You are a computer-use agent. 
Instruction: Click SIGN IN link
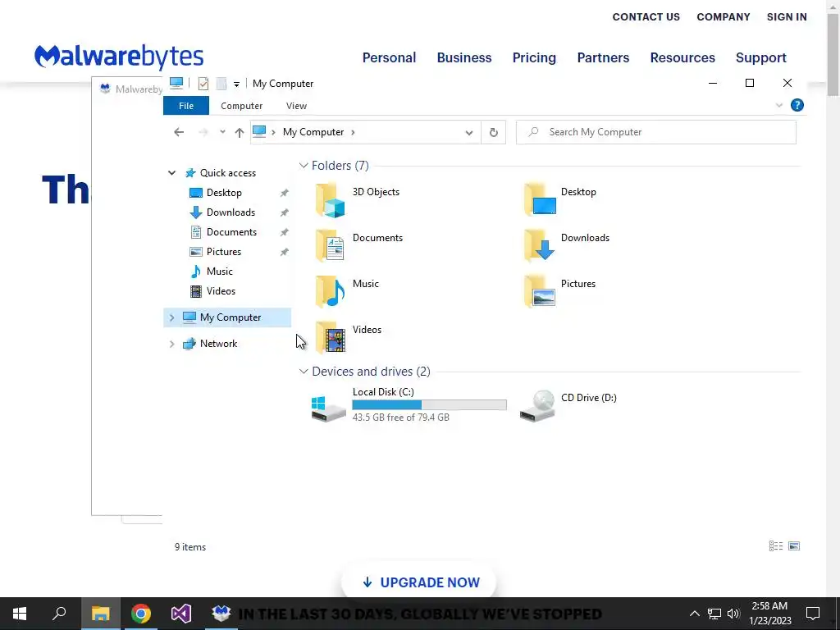click(x=787, y=17)
